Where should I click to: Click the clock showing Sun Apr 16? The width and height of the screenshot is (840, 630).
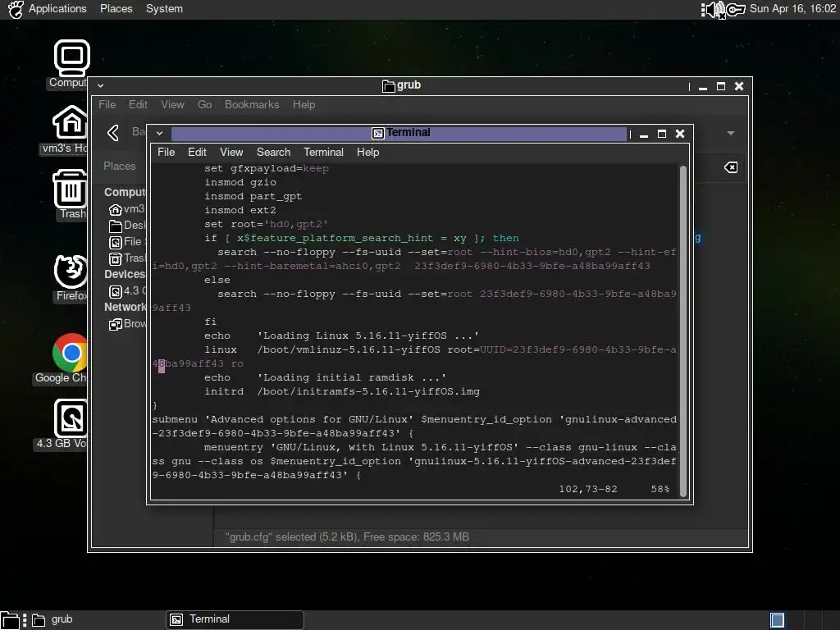point(792,8)
